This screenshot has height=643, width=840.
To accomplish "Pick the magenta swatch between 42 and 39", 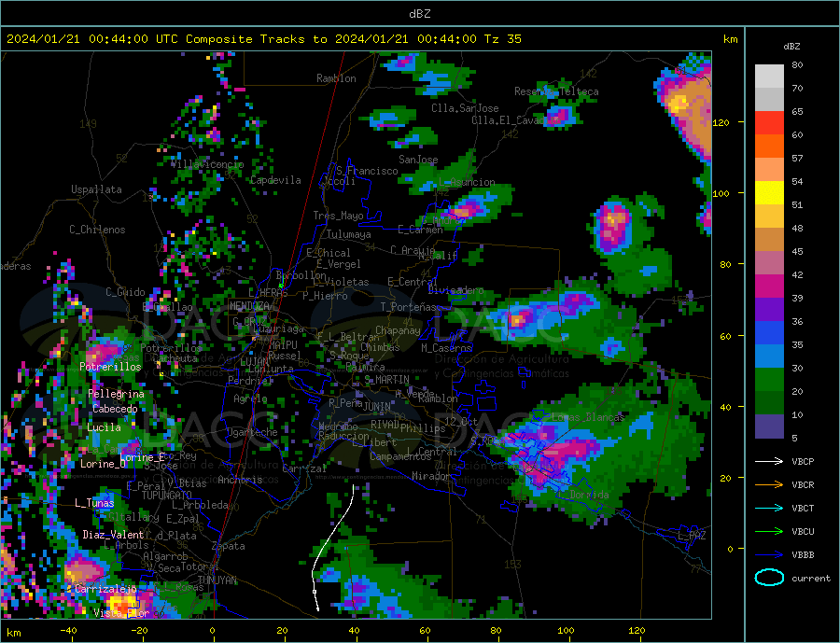I will point(769,287).
